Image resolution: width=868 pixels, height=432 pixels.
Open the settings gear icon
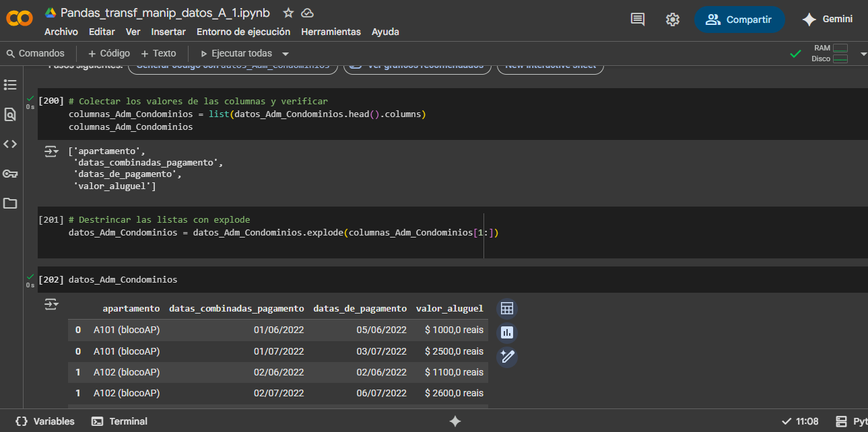click(x=672, y=20)
